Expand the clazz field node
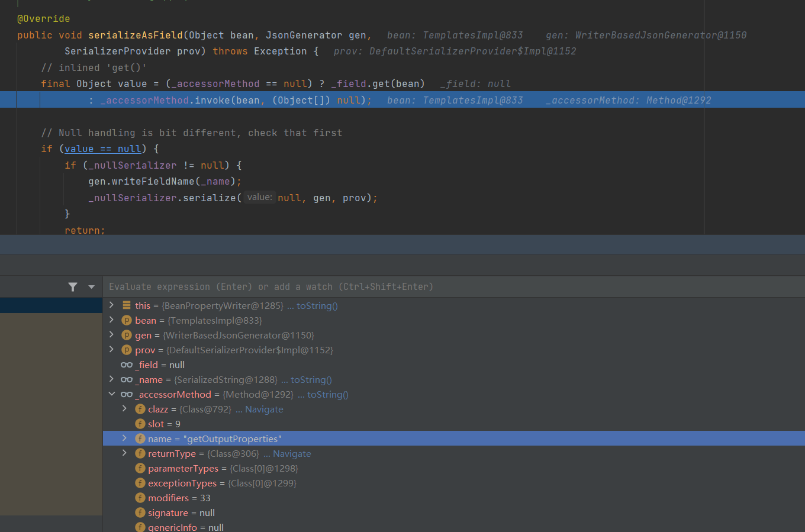Image resolution: width=805 pixels, height=532 pixels. (124, 409)
